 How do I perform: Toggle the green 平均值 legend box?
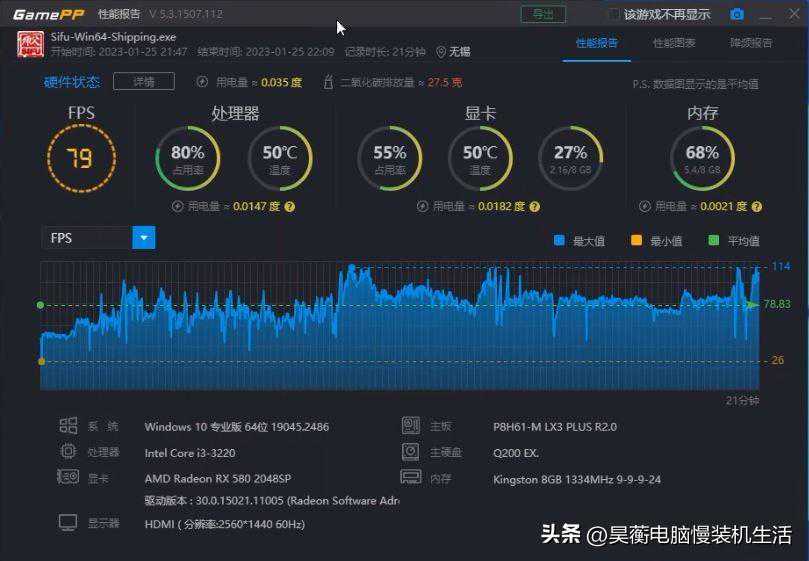click(713, 240)
